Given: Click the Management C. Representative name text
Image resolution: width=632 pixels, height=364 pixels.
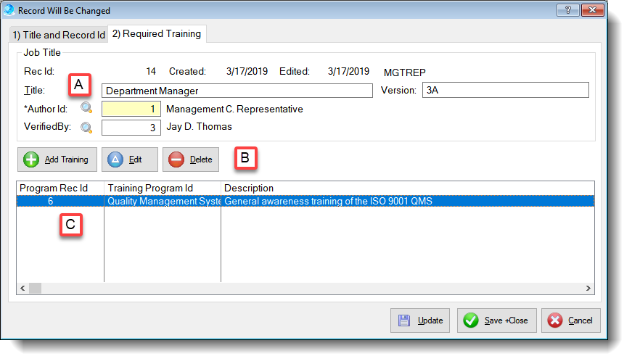Looking at the screenshot, I should (x=234, y=109).
